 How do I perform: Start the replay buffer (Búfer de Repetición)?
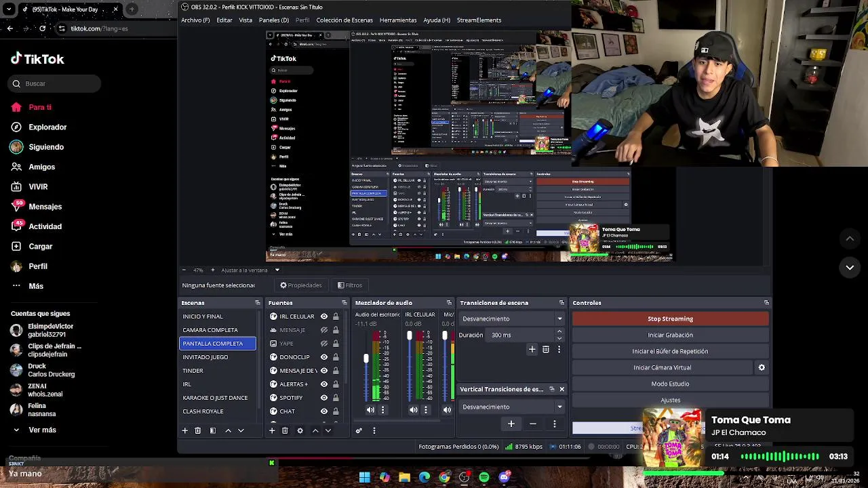tap(670, 351)
